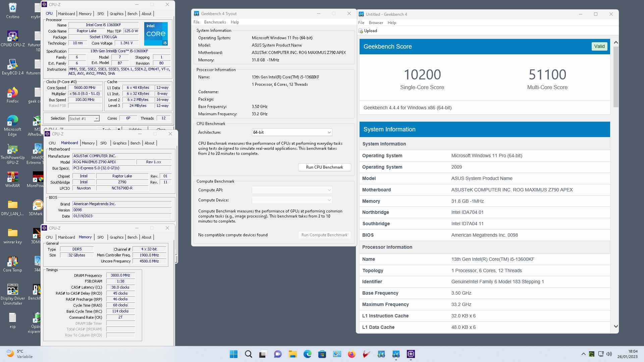
Task: Open Architecture 64-bit dropdown
Action: [x=292, y=132]
